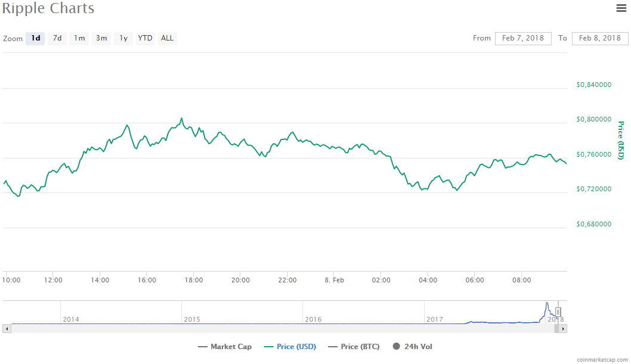Click the 2017 navigator label
Viewport: 631px width, 364px height.
(x=435, y=319)
